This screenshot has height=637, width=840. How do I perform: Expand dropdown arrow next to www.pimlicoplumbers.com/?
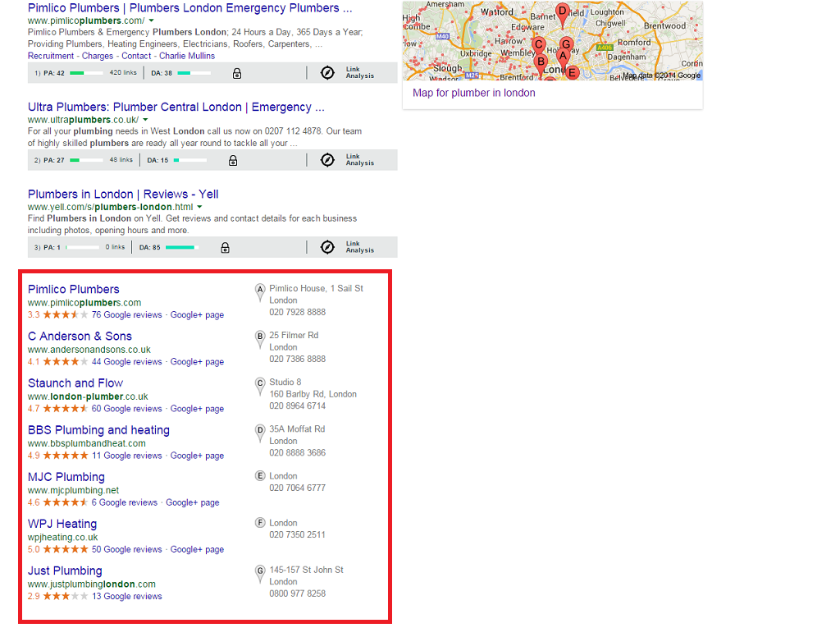coord(152,21)
